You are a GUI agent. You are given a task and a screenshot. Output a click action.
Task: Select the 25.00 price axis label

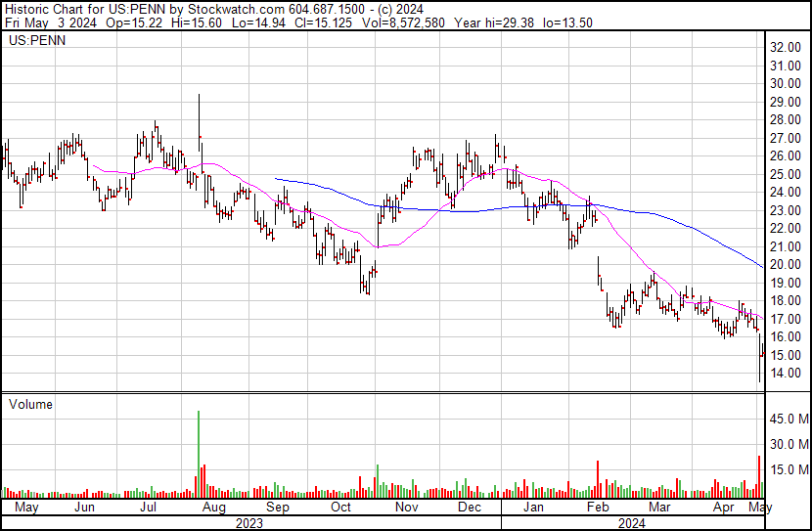[786, 174]
